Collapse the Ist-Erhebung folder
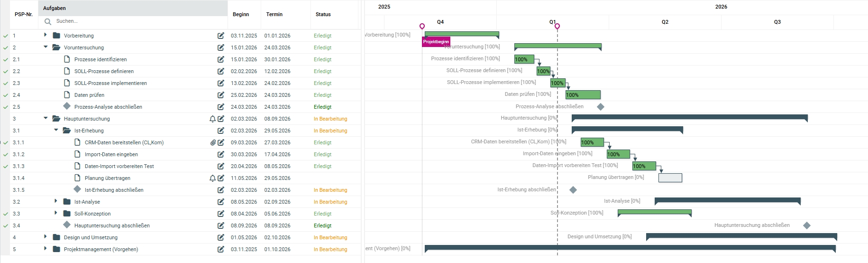This screenshot has width=868, height=263. (56, 130)
